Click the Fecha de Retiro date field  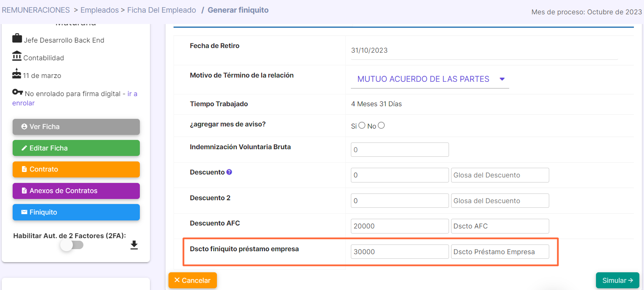(x=484, y=51)
